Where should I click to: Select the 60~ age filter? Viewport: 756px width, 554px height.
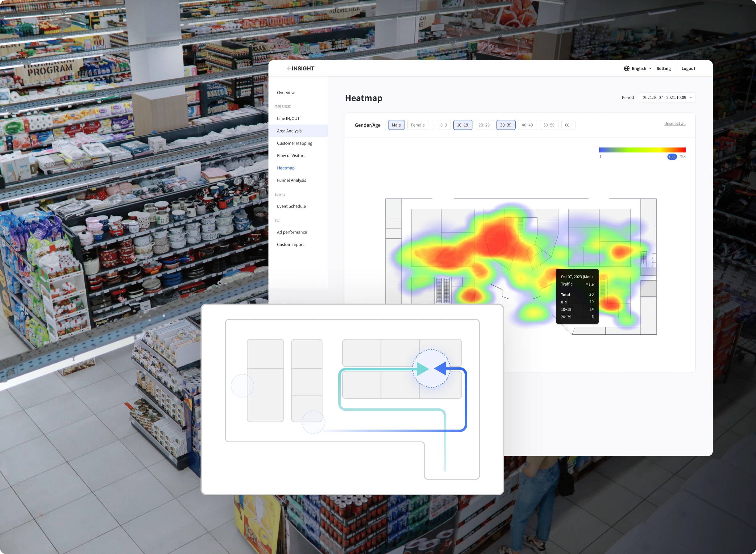pos(568,125)
